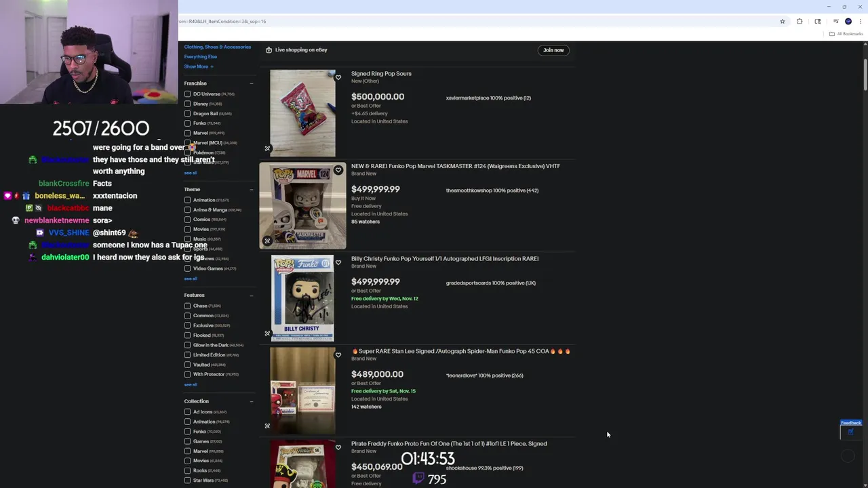Screen dimensions: 868x488
Task: Click the $500,000.00 price text
Action: [378, 97]
